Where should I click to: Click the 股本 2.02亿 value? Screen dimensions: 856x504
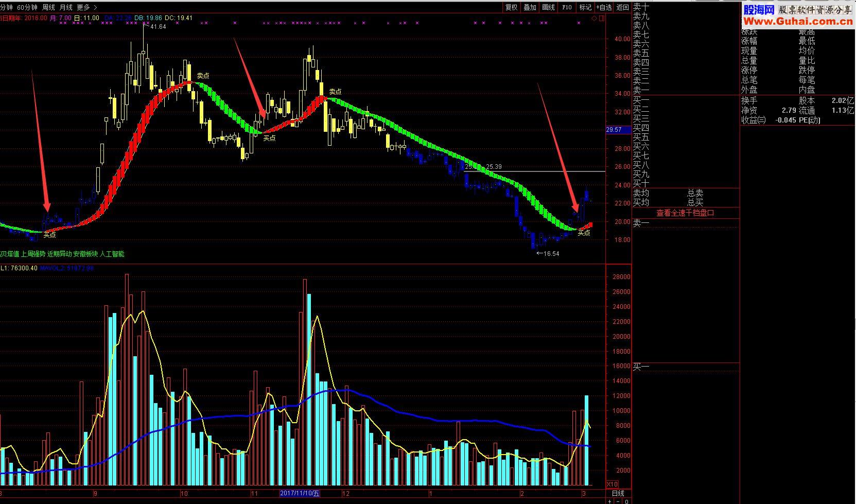pos(843,100)
